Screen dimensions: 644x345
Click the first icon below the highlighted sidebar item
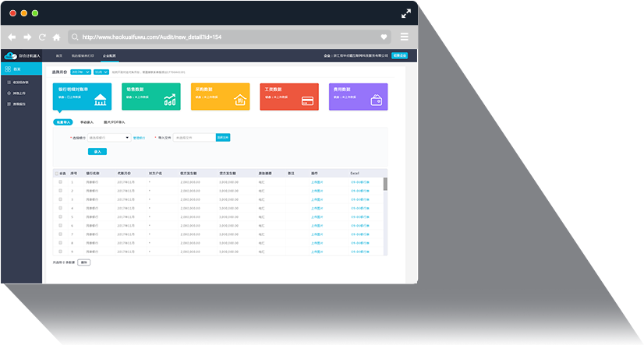pos(9,83)
